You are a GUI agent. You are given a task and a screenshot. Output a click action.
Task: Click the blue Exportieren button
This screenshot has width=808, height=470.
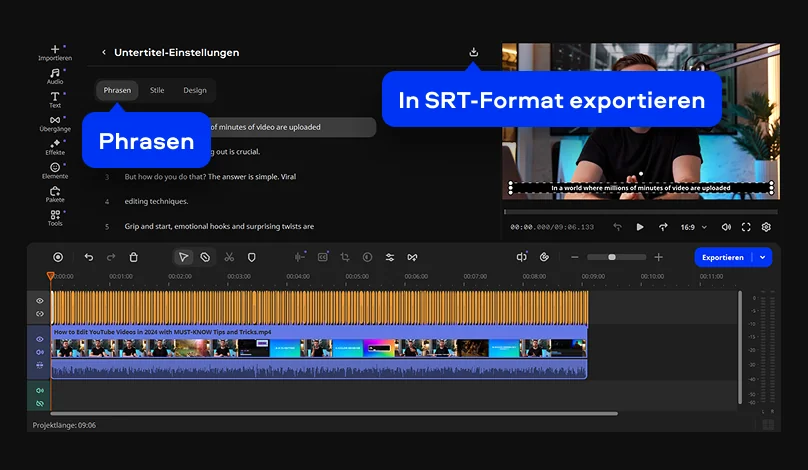722,257
